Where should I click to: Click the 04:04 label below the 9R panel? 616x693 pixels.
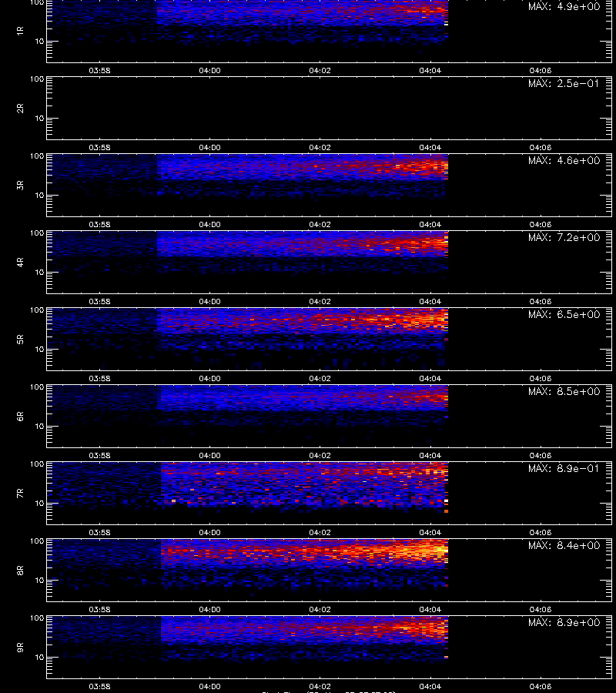coord(430,686)
